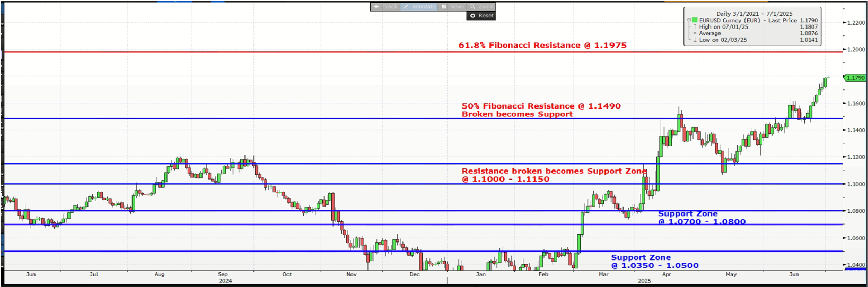868x287 pixels.
Task: Click the green 1.1790 last price tag
Action: point(855,78)
